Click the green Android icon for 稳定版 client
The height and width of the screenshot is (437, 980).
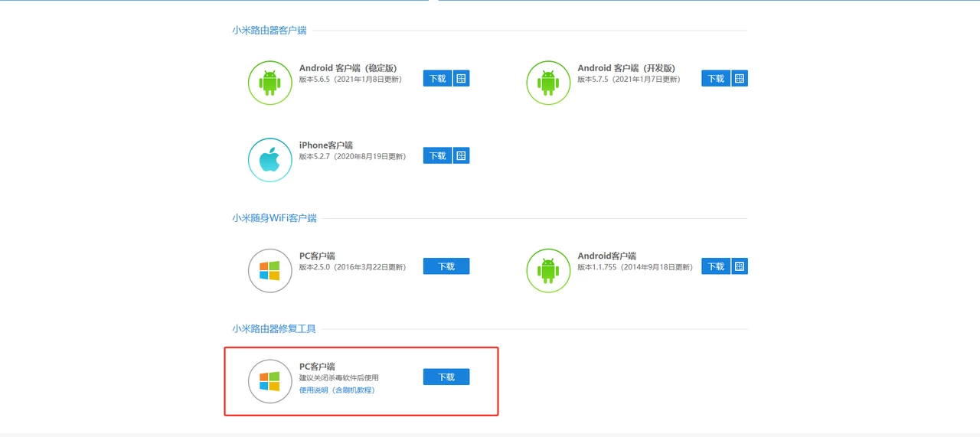[269, 83]
